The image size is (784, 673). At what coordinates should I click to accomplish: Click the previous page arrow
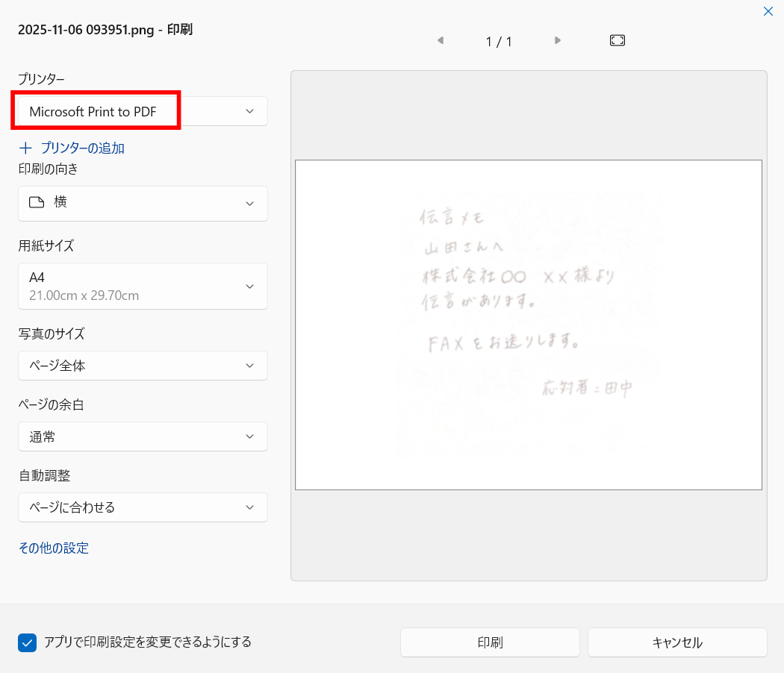(441, 41)
